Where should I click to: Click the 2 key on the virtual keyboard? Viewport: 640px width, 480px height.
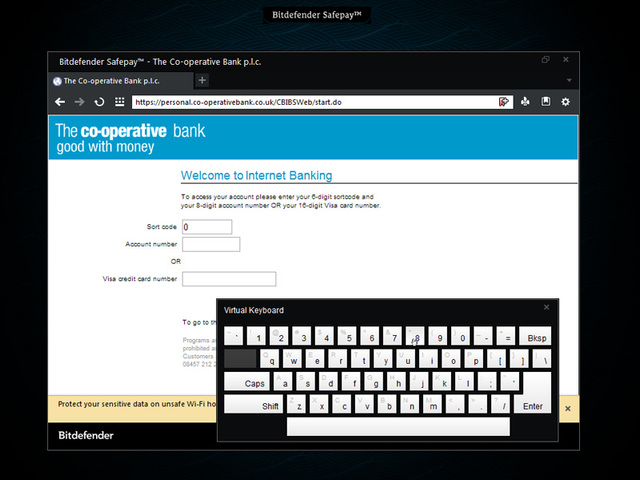(x=279, y=336)
